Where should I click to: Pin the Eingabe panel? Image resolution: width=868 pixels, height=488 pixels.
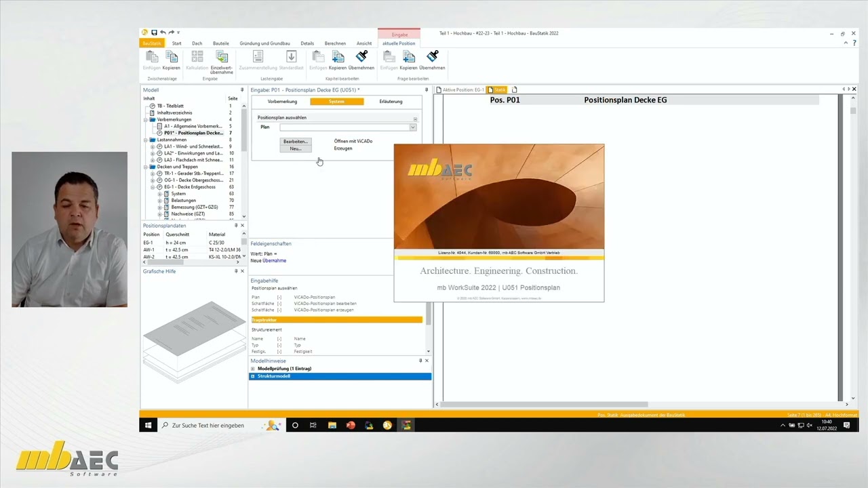point(427,90)
